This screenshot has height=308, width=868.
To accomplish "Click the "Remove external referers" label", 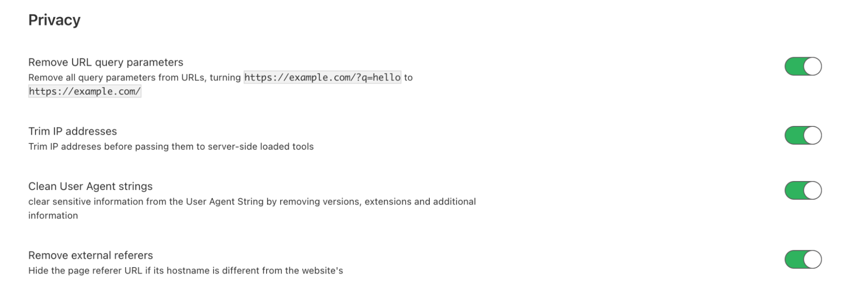I will 90,255.
